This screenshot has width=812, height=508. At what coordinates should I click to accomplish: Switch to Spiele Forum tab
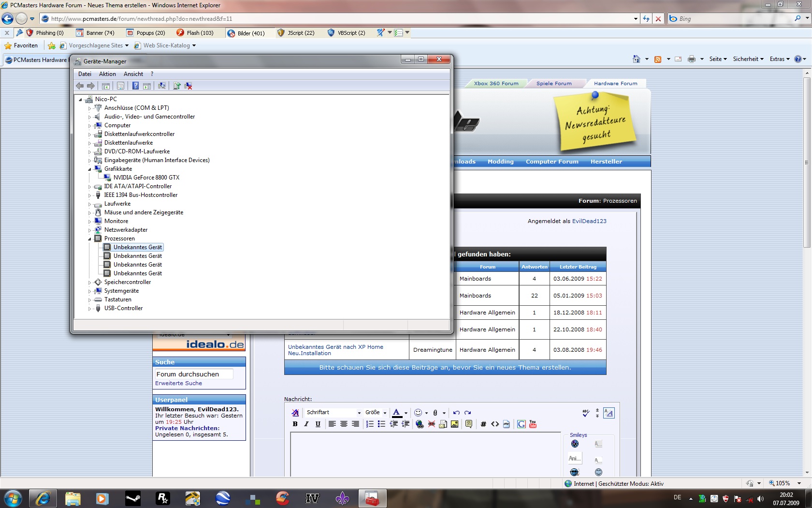tap(554, 83)
